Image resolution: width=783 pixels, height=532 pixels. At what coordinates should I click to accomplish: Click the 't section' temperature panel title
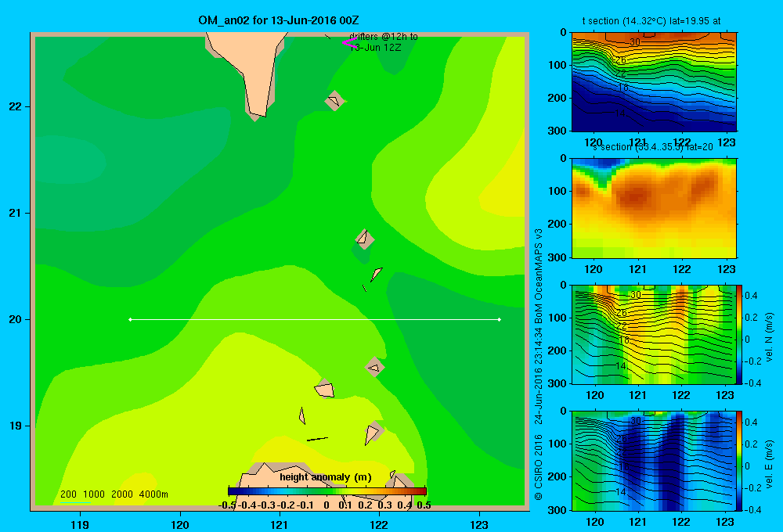(x=651, y=21)
